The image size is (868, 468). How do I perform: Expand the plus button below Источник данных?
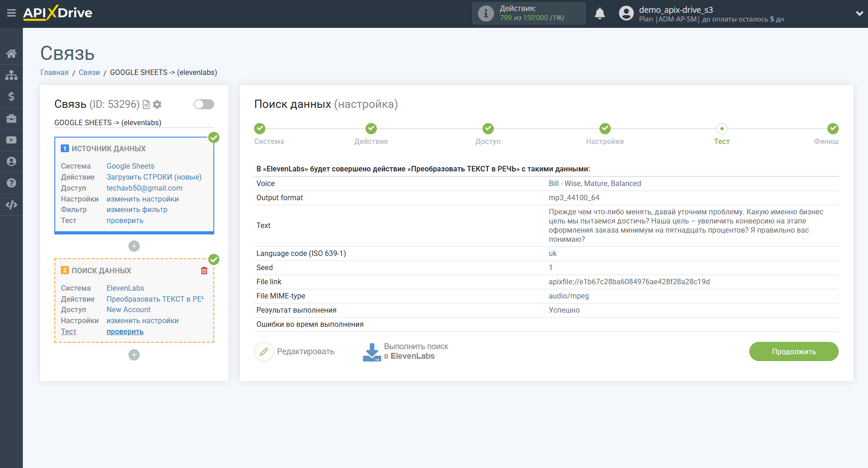[134, 246]
